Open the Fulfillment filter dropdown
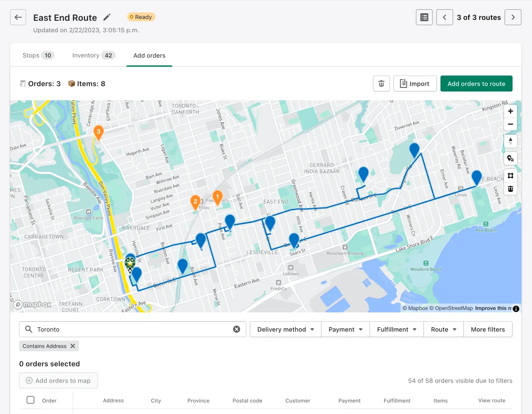532x414 pixels. tap(397, 329)
